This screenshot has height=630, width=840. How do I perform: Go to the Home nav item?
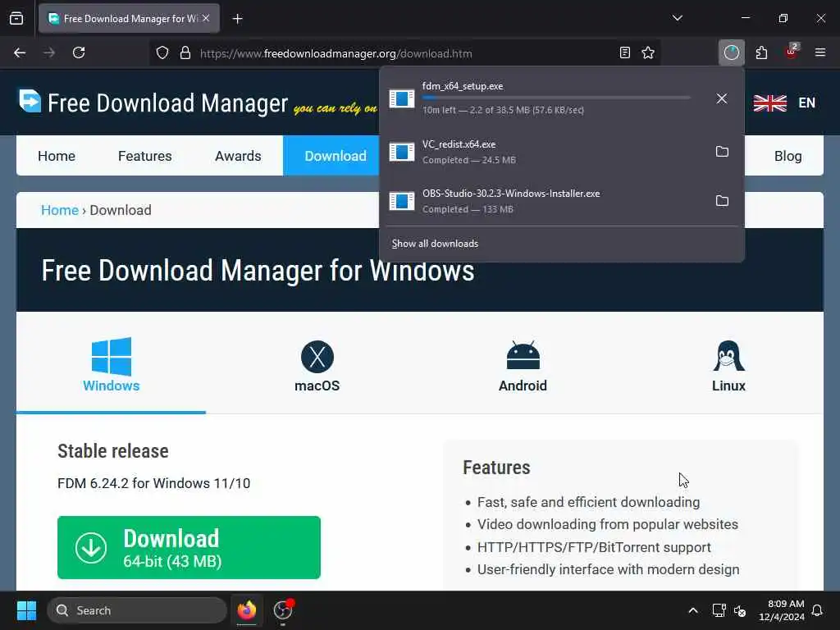tap(57, 156)
